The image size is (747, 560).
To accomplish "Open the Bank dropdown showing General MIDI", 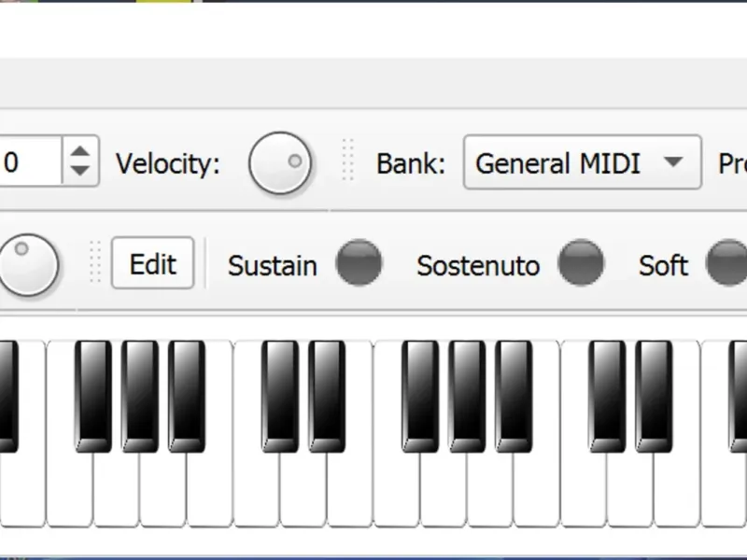I will tap(582, 163).
